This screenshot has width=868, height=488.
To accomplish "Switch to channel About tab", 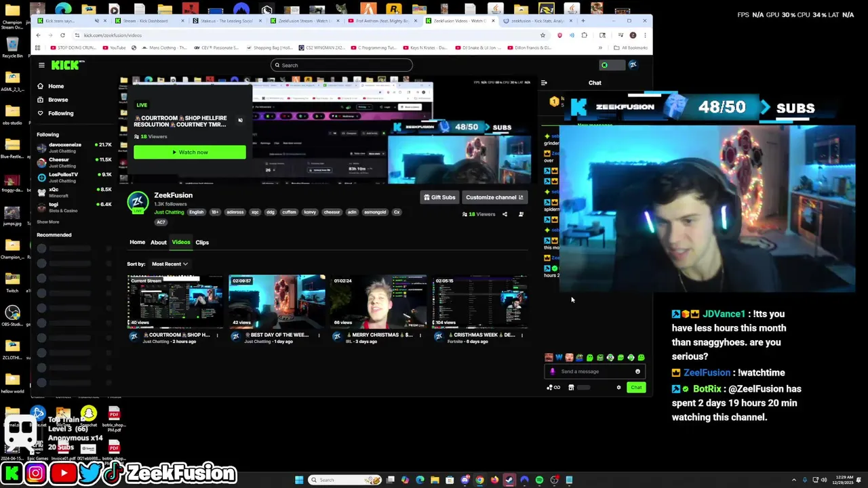I will click(x=158, y=242).
